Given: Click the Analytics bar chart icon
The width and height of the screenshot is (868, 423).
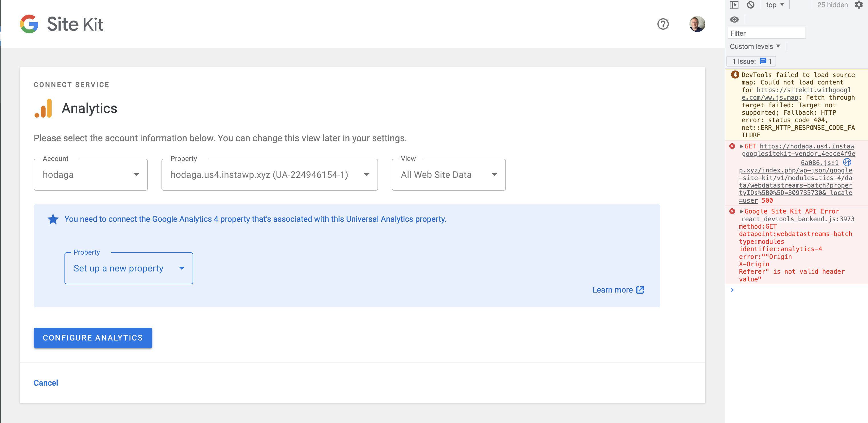Looking at the screenshot, I should coord(43,108).
